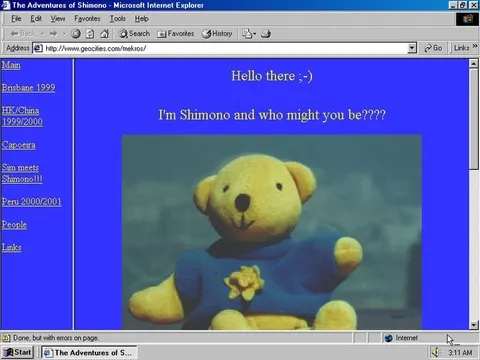The image size is (480, 360).
Task: Click the Back arrow toolbar button
Action: coord(22,34)
